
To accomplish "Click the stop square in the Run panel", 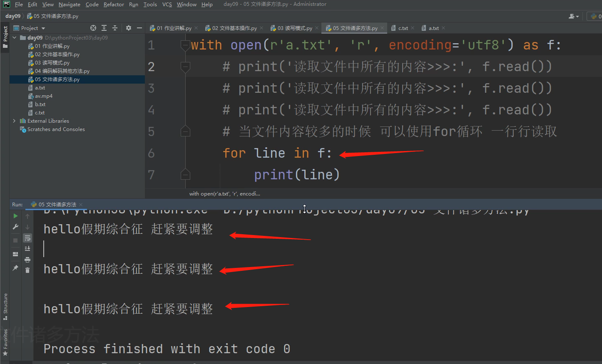I will coord(15,240).
